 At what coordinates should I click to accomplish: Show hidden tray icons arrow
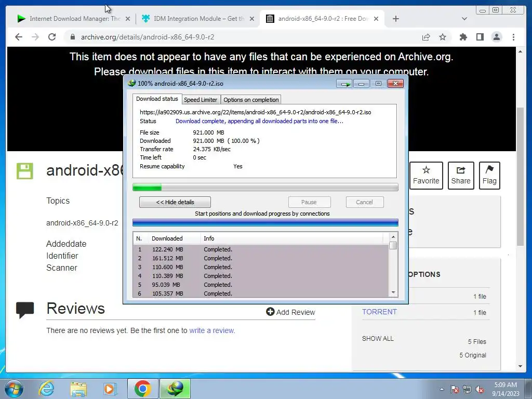click(442, 389)
